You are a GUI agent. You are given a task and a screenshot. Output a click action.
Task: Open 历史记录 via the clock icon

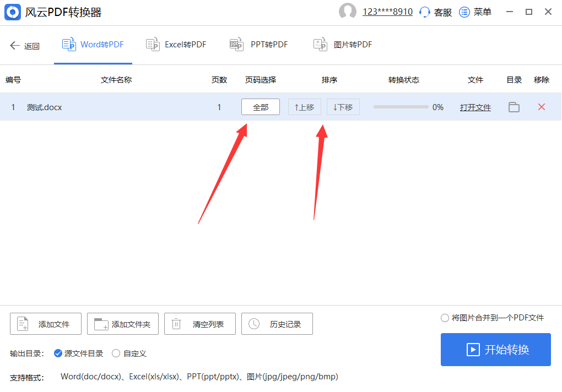253,324
